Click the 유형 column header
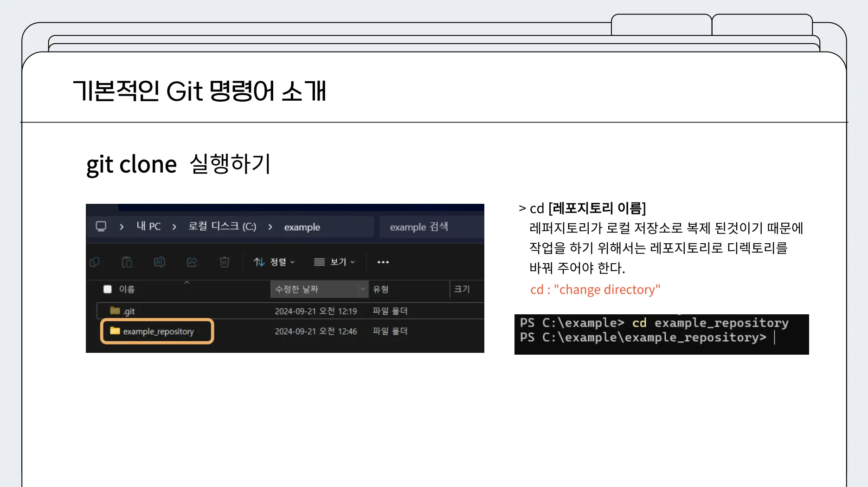868x487 pixels. (381, 289)
